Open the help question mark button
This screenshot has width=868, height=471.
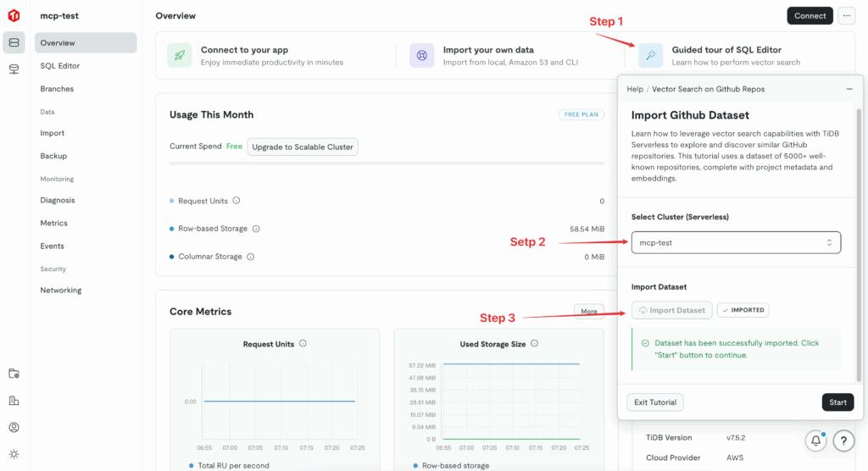[843, 441]
